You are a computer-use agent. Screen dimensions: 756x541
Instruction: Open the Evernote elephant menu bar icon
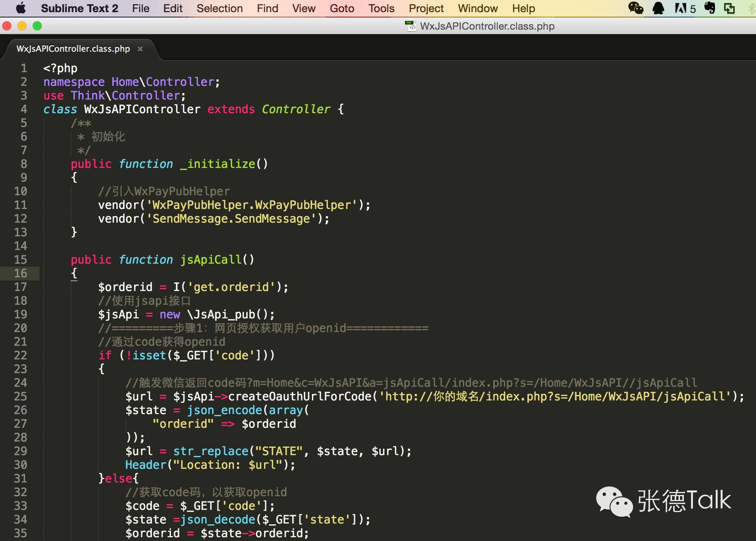[x=709, y=8]
